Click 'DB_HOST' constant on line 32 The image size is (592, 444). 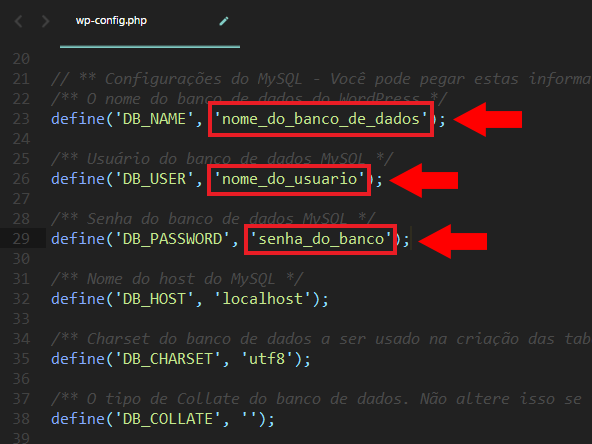(x=154, y=299)
